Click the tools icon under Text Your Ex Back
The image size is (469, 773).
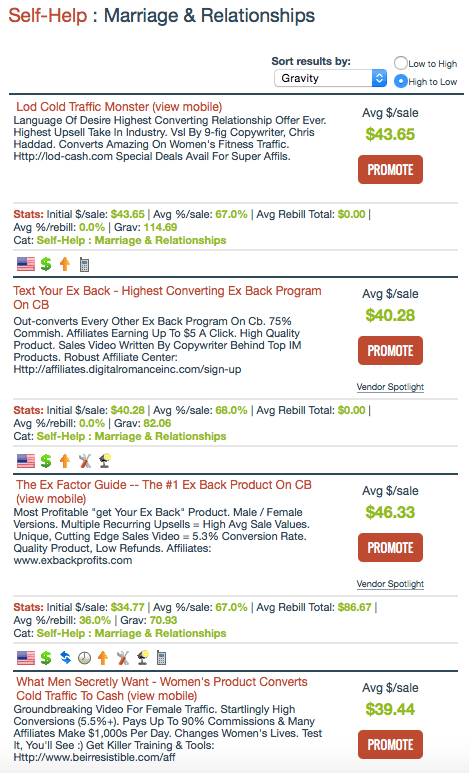[x=85, y=461]
